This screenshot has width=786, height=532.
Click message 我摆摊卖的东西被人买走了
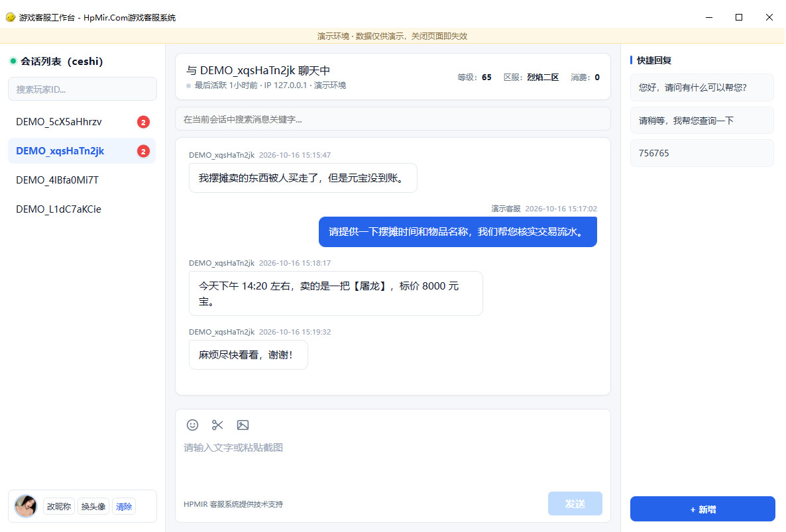coord(303,178)
